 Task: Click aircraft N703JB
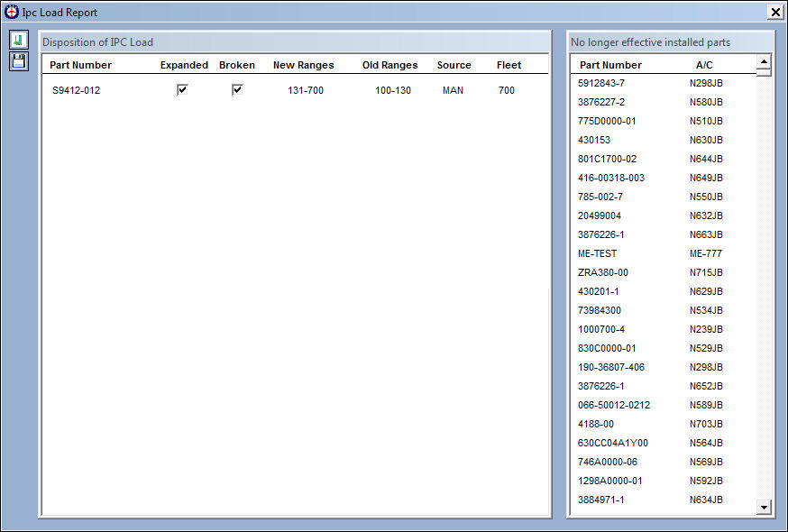(706, 424)
